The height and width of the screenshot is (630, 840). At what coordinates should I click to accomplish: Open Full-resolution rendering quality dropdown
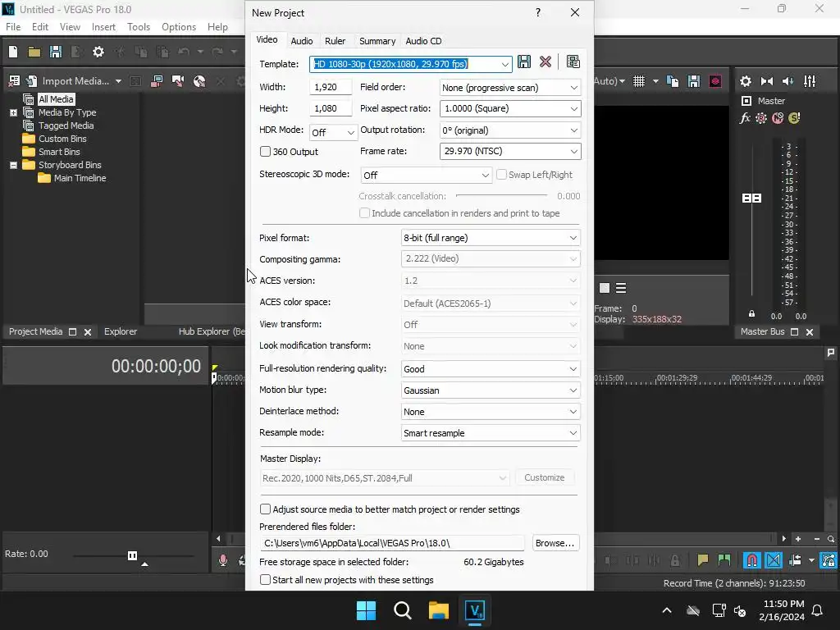pyautogui.click(x=573, y=369)
